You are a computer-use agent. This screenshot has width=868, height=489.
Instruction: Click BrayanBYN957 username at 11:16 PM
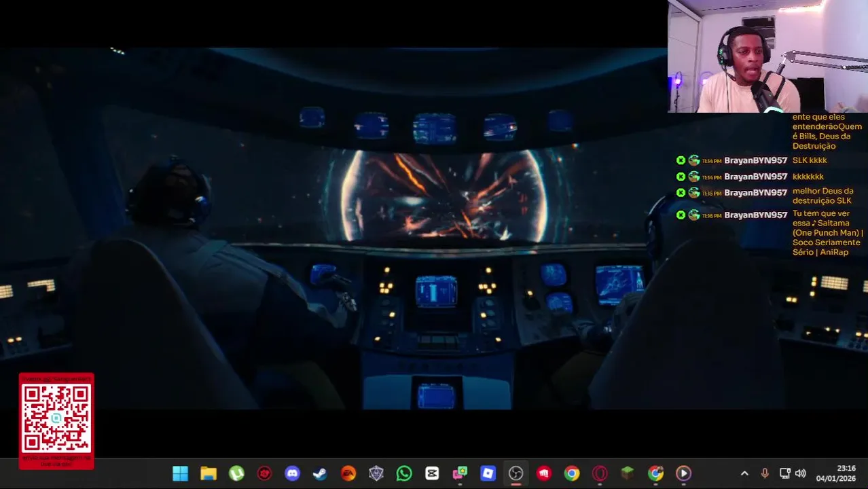tap(755, 215)
